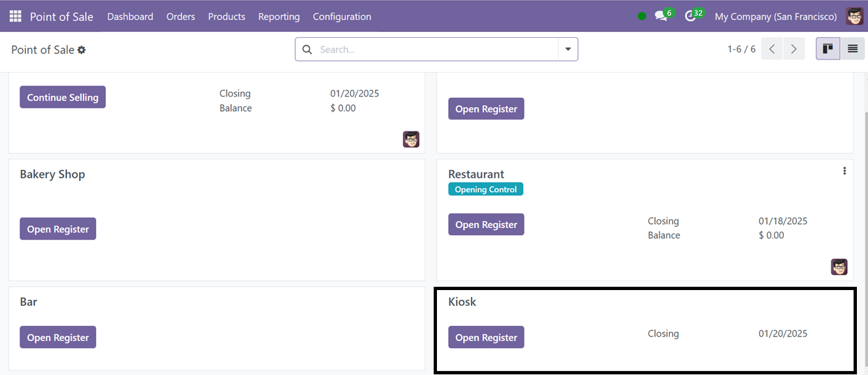The height and width of the screenshot is (375, 868).
Task: Click the Continue Selling button
Action: (x=63, y=97)
